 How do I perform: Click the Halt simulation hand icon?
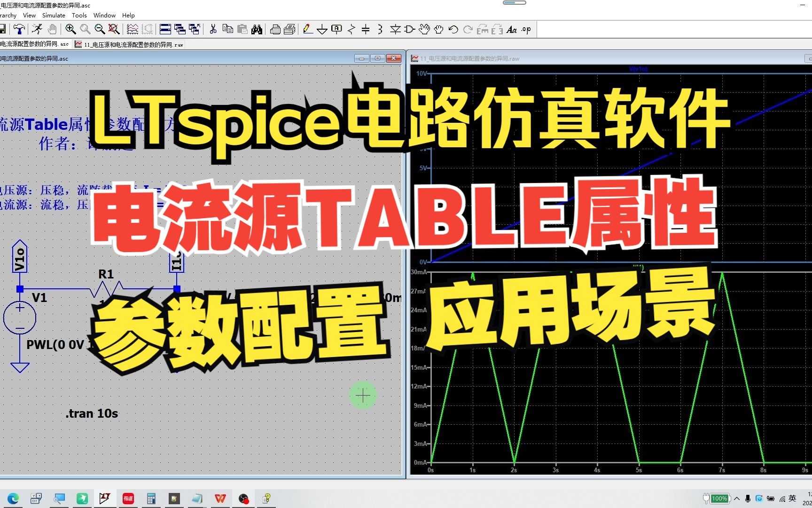coord(52,30)
